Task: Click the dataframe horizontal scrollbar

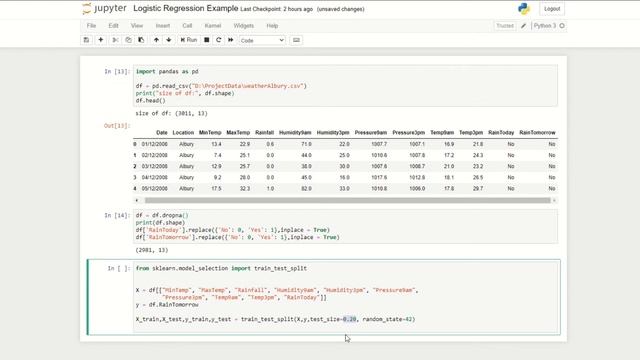Action: (x=347, y=200)
